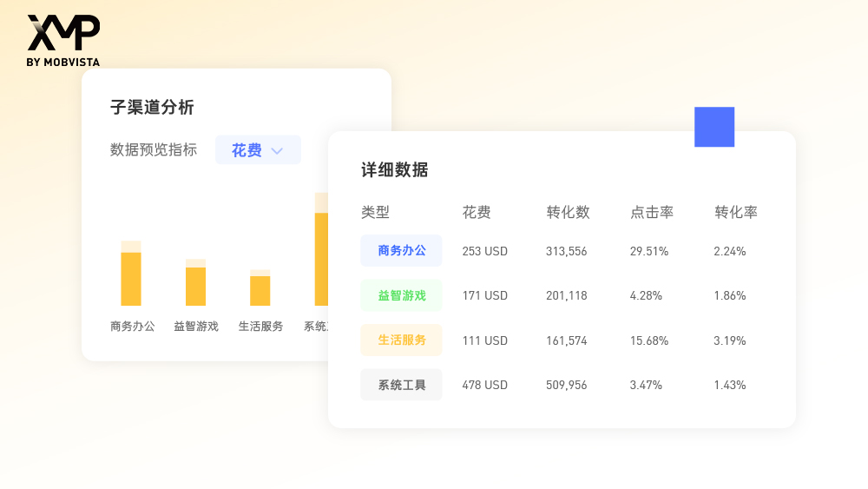Select the 系统工具 type tag
The width and height of the screenshot is (868, 489).
click(401, 385)
